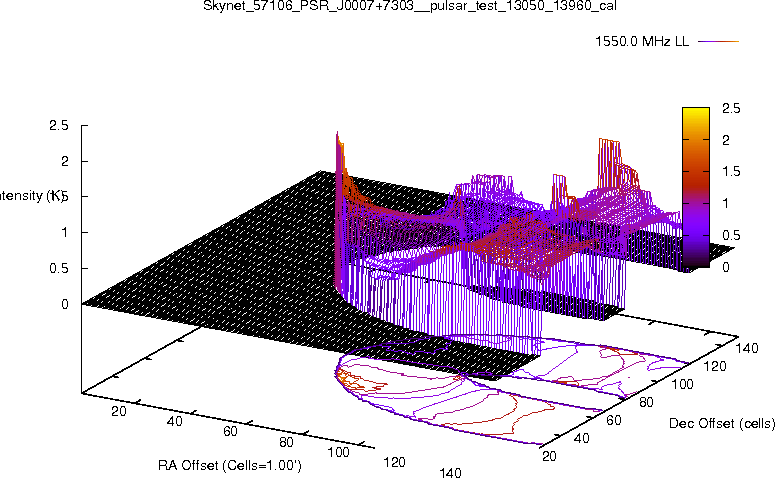Screen dimensions: 775x478
Task: Click Dec Offset axis tick '60'
Action: click(x=614, y=420)
